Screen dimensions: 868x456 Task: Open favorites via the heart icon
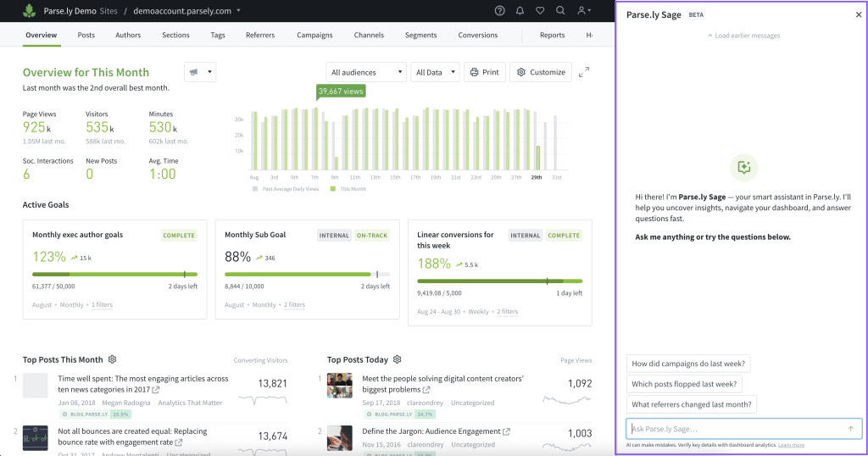540,11
